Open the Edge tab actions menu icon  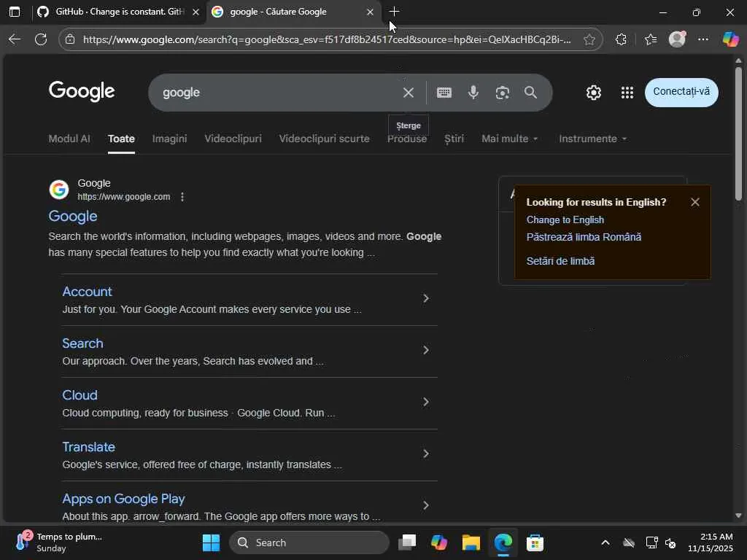(15, 12)
